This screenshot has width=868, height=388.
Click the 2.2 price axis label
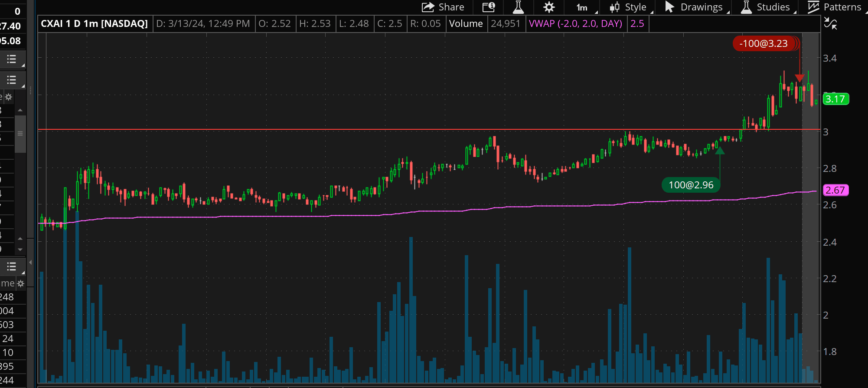830,279
